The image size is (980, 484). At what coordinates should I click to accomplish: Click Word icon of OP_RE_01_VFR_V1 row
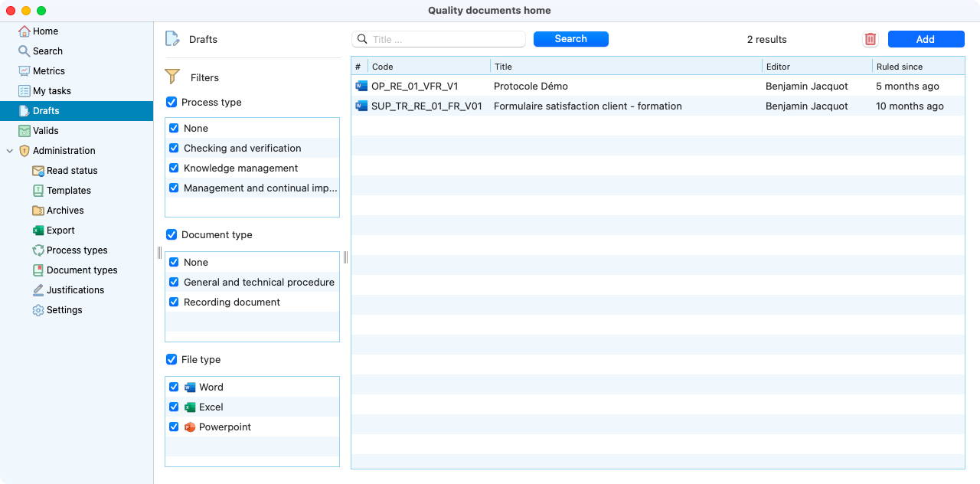tap(361, 86)
